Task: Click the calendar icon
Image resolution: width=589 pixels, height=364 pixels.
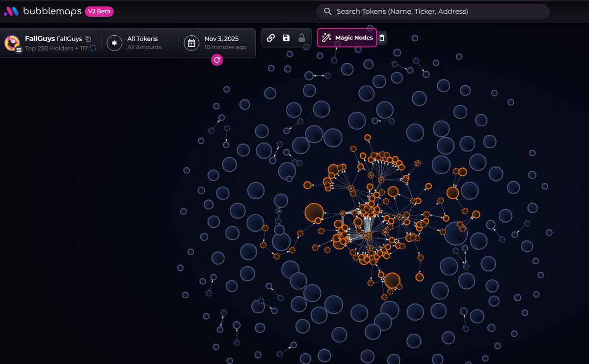Action: point(191,43)
